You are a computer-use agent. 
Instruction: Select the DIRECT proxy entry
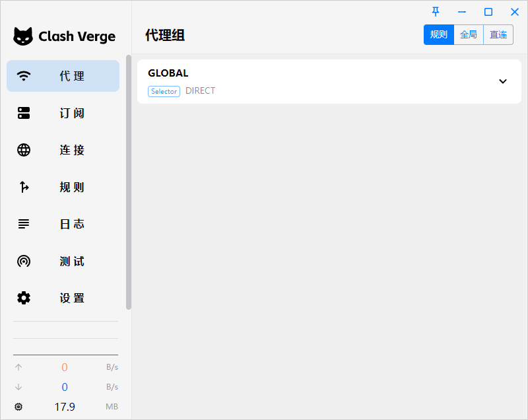tap(200, 91)
